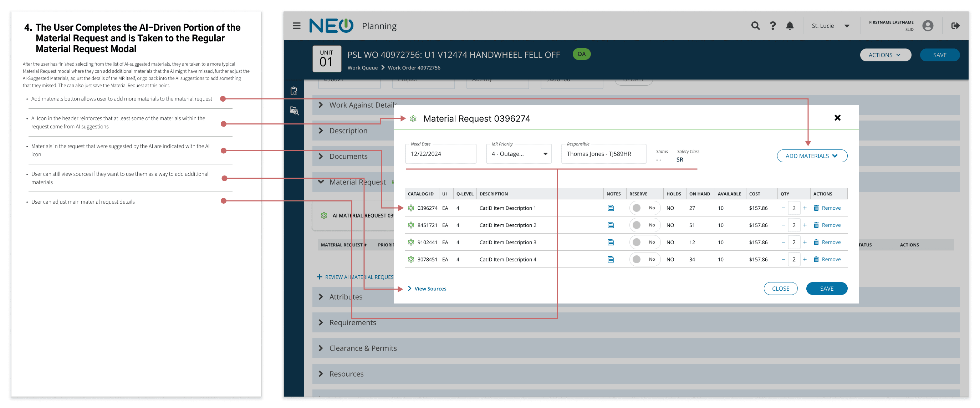Viewport: 980px width, 408px height.
Task: Toggle reserve switch for item 8451721
Action: pyautogui.click(x=644, y=225)
